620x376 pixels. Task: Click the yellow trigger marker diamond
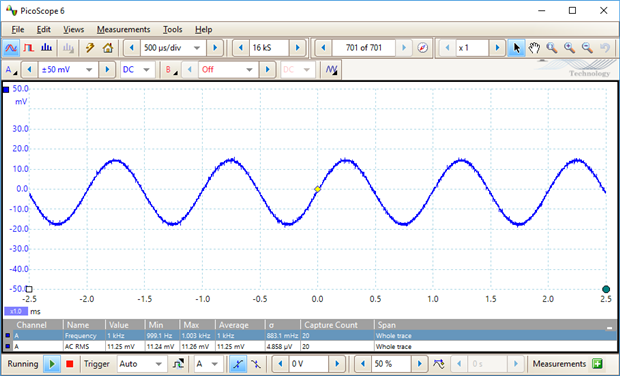[317, 189]
